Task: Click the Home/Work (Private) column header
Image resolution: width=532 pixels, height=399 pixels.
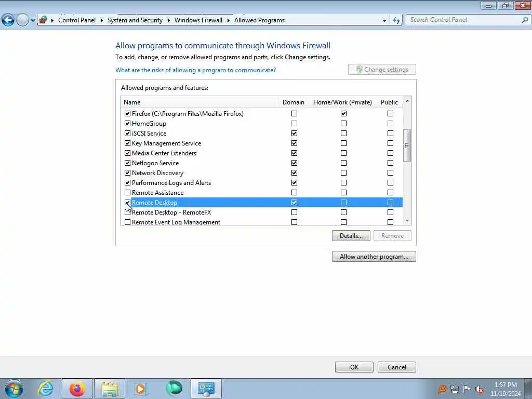Action: point(342,102)
